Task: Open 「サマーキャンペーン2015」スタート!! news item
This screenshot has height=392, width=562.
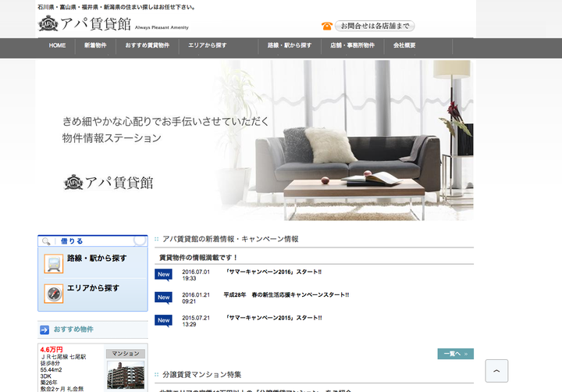Action: (x=273, y=318)
